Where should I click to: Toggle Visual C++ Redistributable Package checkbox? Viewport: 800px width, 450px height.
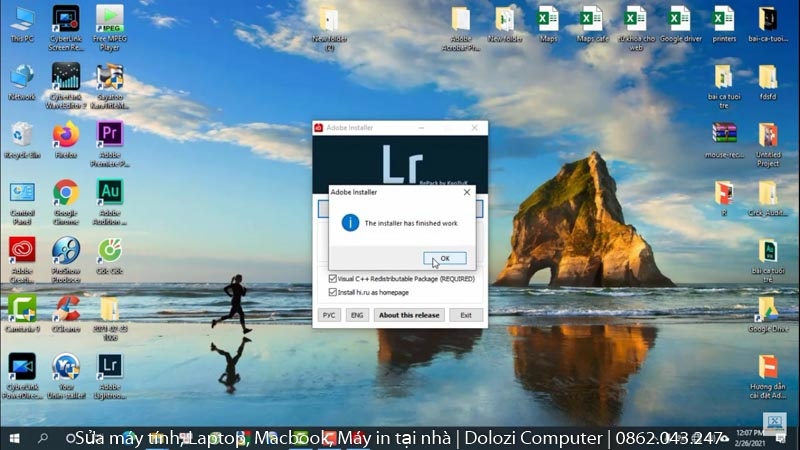[x=333, y=279]
